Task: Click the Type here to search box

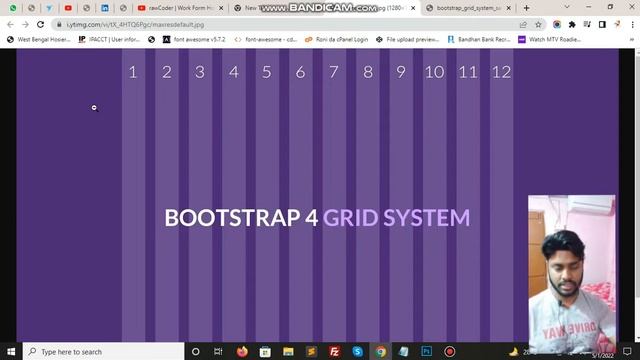Action: click(103, 351)
